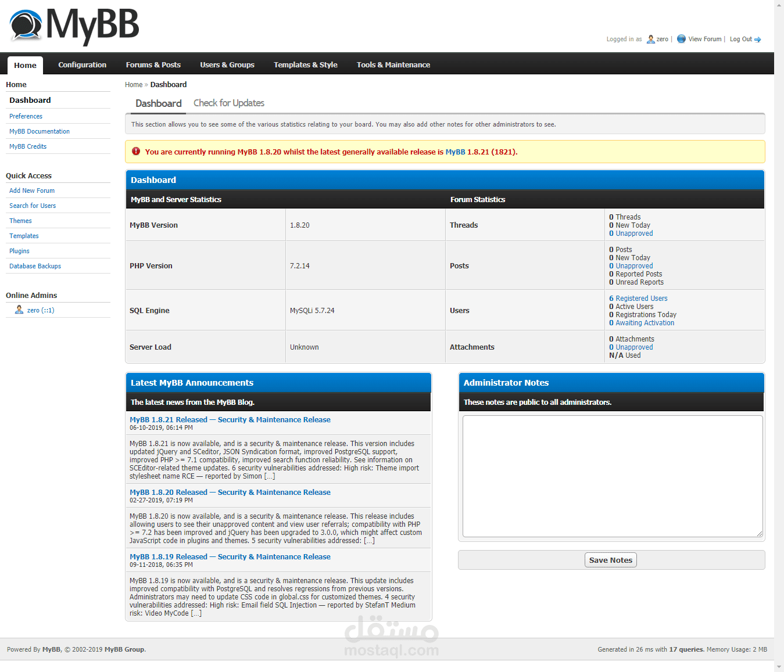Image resolution: width=784 pixels, height=672 pixels.
Task: Click the 6 Registered Users link
Action: click(638, 299)
